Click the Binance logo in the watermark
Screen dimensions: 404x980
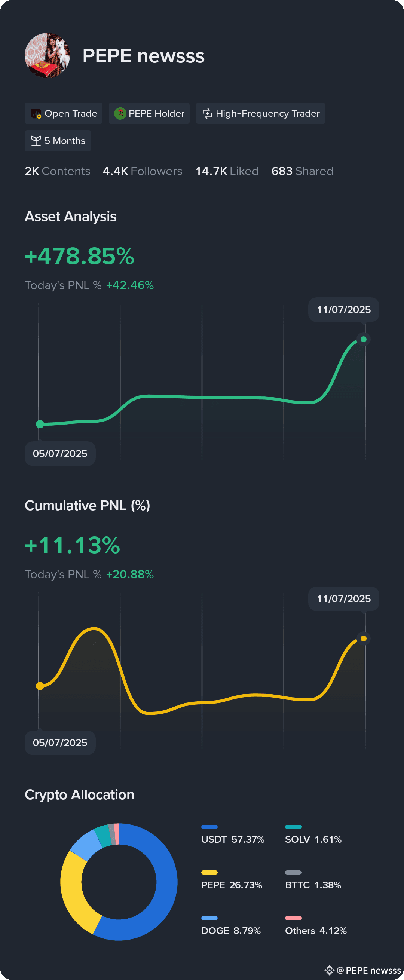pyautogui.click(x=330, y=970)
